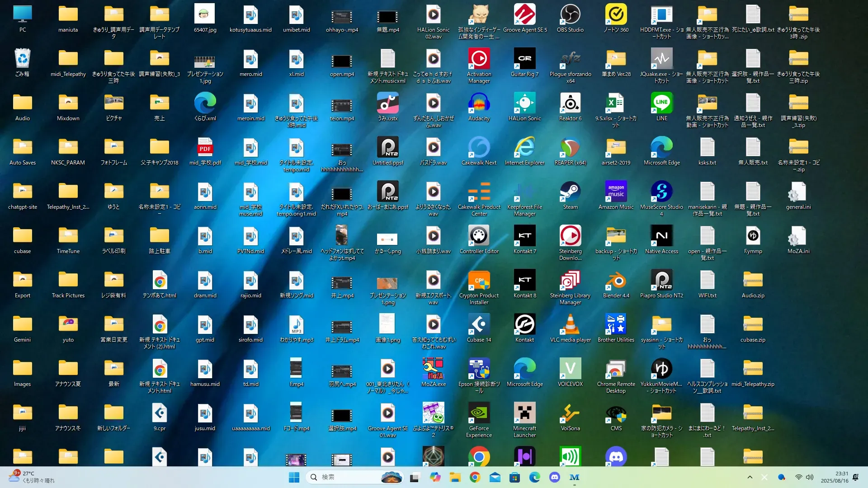
Task: Open the clock and date flyout
Action: pos(835,477)
